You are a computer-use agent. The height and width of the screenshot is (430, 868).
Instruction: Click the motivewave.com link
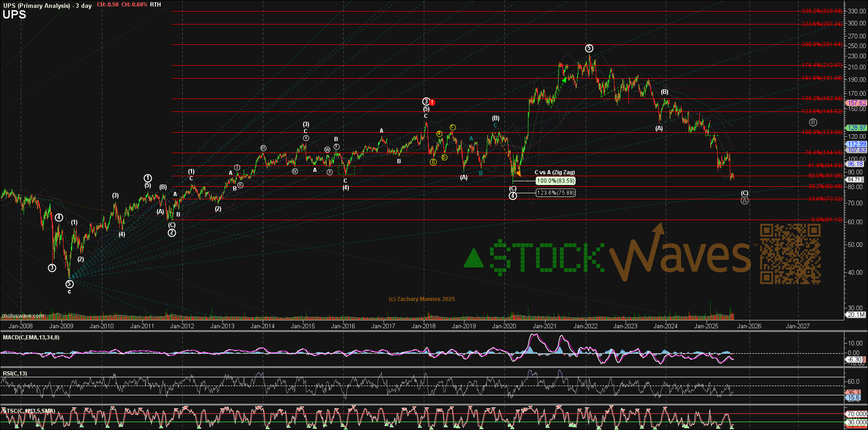(x=23, y=316)
